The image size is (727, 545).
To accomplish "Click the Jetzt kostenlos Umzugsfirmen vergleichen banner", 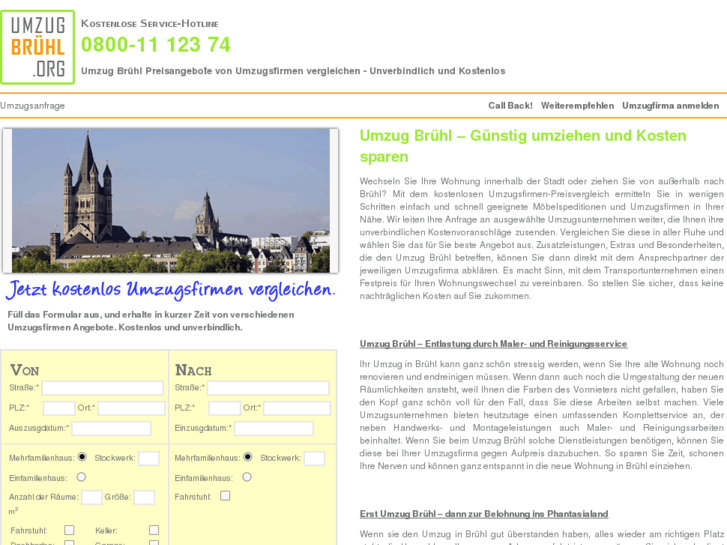I will pyautogui.click(x=171, y=289).
